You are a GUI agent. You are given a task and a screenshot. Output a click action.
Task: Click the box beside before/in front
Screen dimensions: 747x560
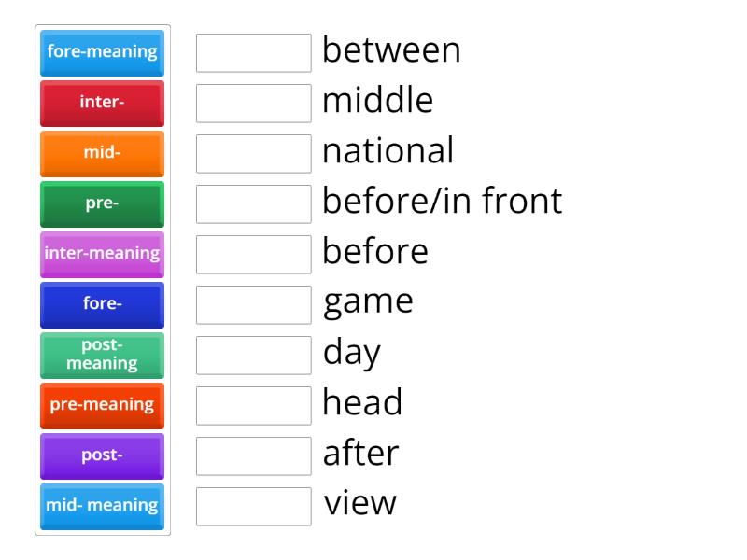pos(253,204)
